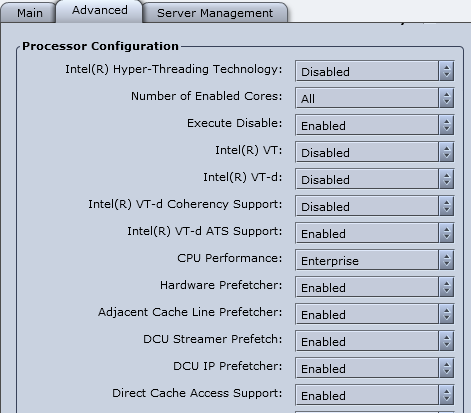Open Hyper-Threading Technology dropdown
This screenshot has width=471, height=413.
pos(375,71)
